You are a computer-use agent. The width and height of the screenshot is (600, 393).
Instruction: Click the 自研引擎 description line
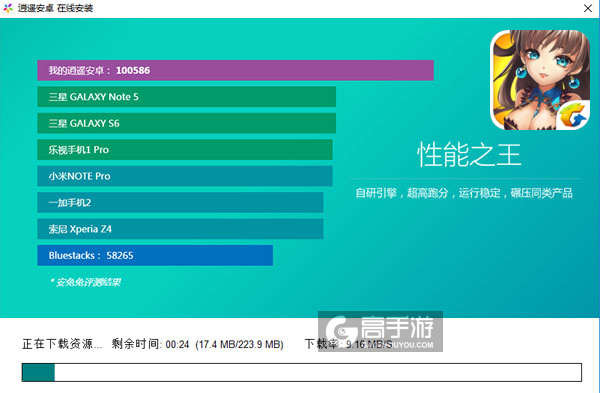click(x=464, y=193)
